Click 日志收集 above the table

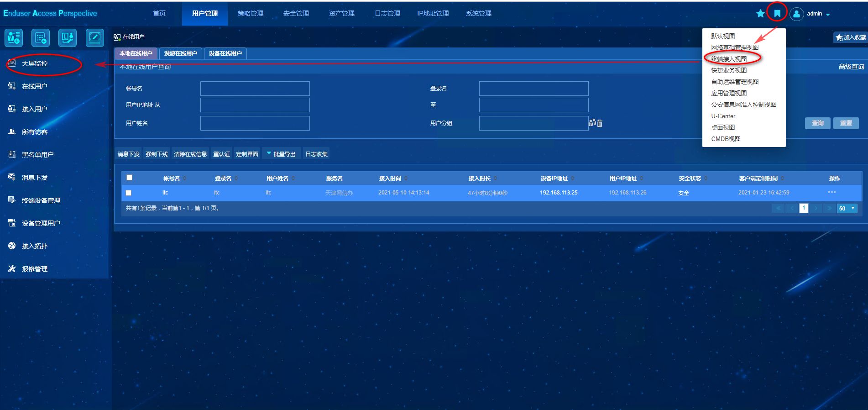coord(316,154)
